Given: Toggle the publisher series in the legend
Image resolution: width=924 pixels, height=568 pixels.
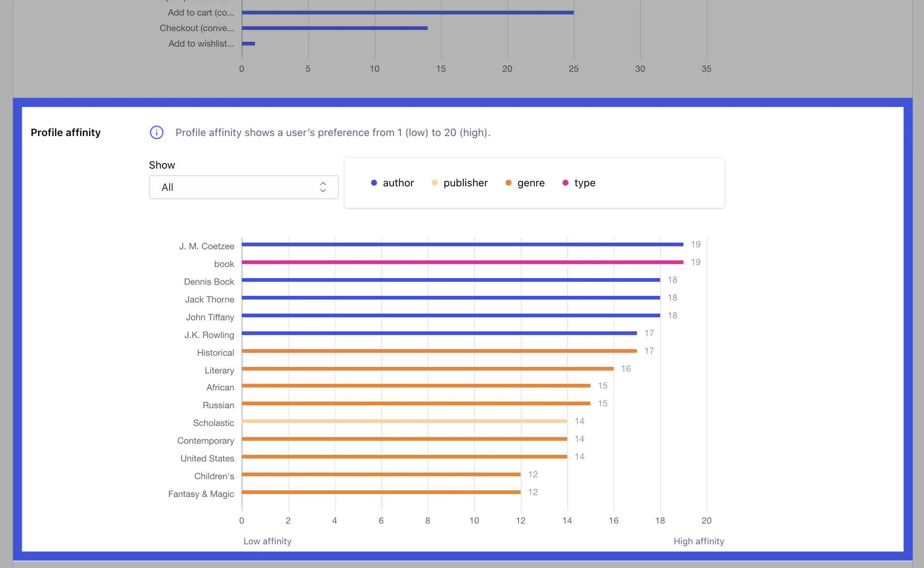Looking at the screenshot, I should click(x=465, y=183).
